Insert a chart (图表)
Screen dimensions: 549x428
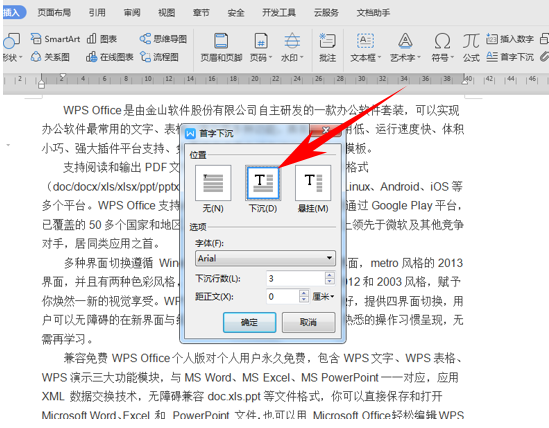point(102,39)
